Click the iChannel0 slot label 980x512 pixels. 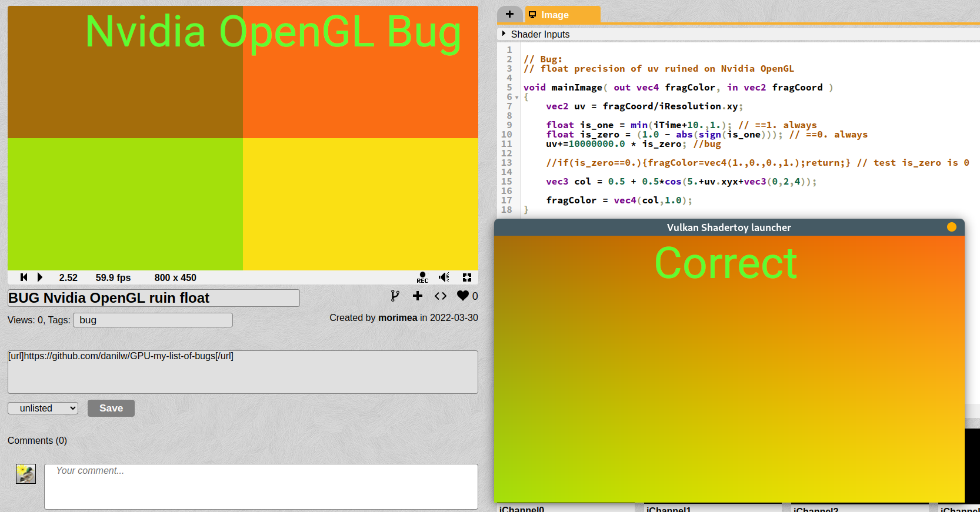[522, 508]
